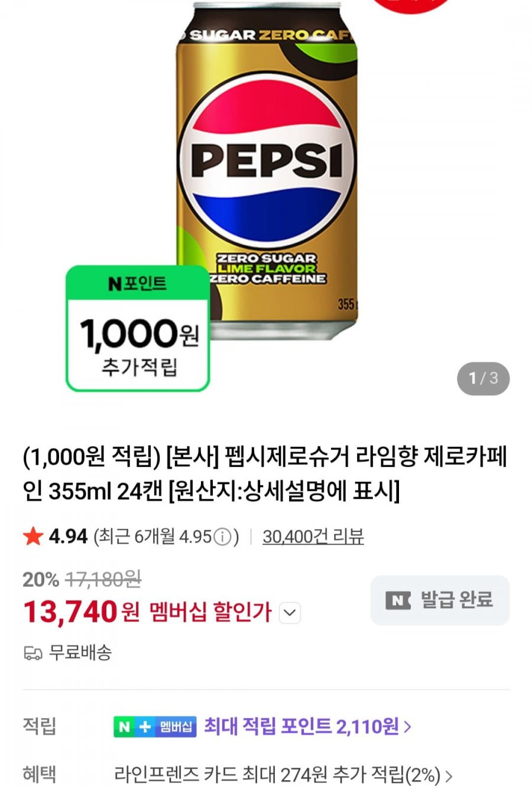Image resolution: width=532 pixels, height=786 pixels.
Task: Tap the N+ 멤버십 badge
Action: pos(155,726)
